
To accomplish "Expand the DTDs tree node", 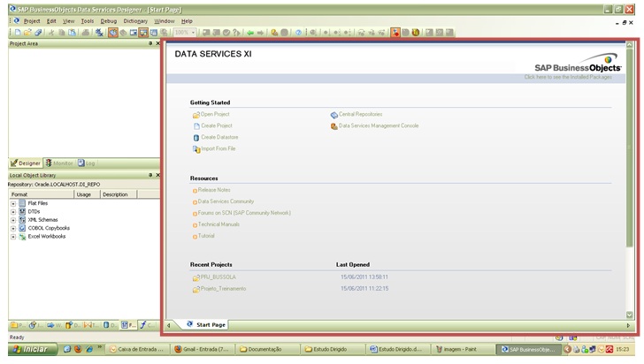I will [x=13, y=212].
